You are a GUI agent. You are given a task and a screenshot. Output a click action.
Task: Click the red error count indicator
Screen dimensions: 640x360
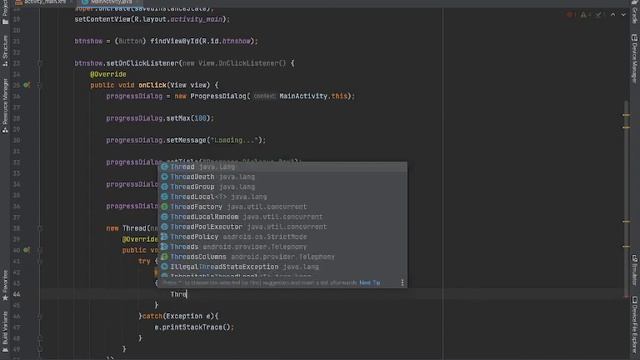click(571, 15)
